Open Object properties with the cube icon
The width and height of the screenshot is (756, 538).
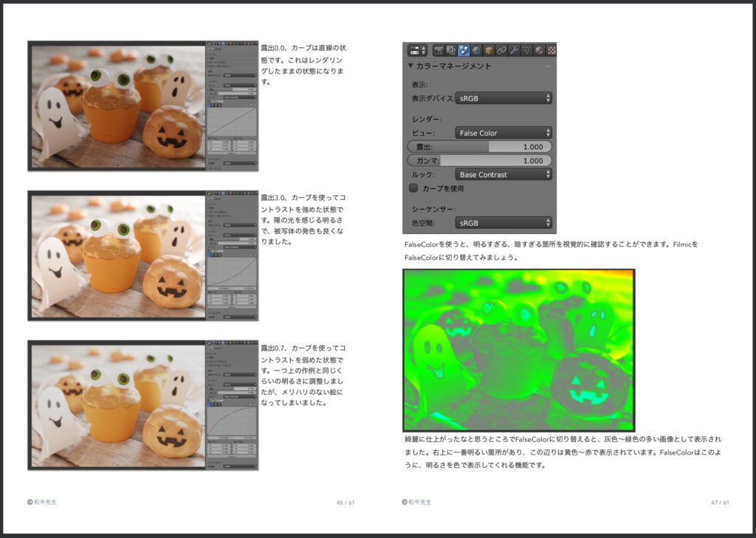[489, 50]
